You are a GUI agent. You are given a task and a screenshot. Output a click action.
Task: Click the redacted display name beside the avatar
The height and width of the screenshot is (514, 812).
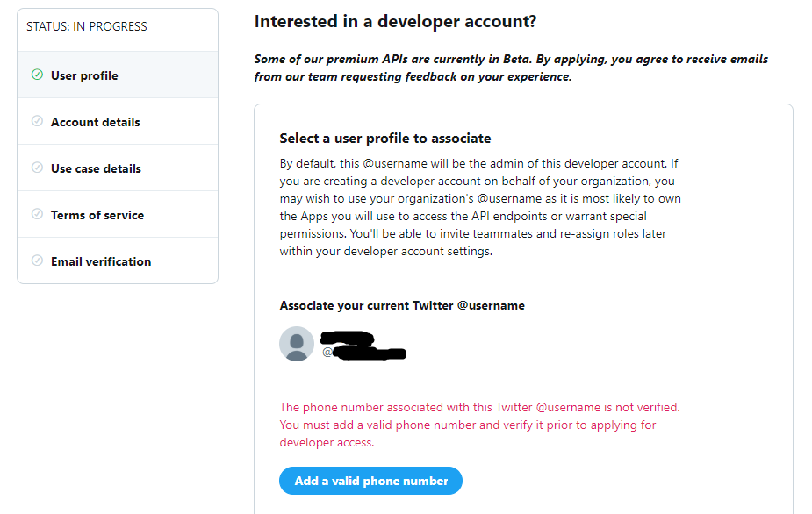[x=347, y=338]
